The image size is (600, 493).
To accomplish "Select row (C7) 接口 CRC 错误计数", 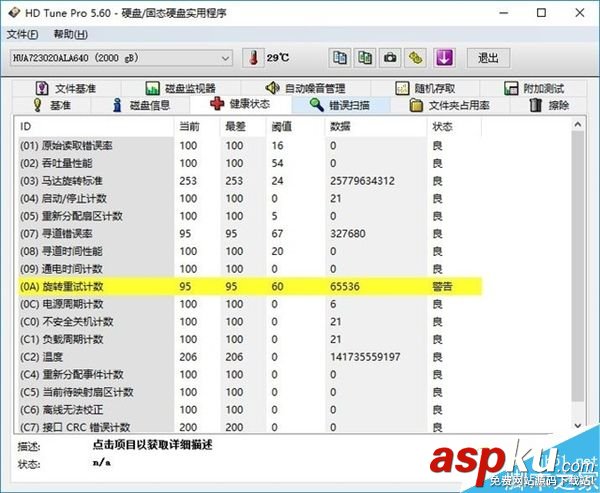I will 249,426.
